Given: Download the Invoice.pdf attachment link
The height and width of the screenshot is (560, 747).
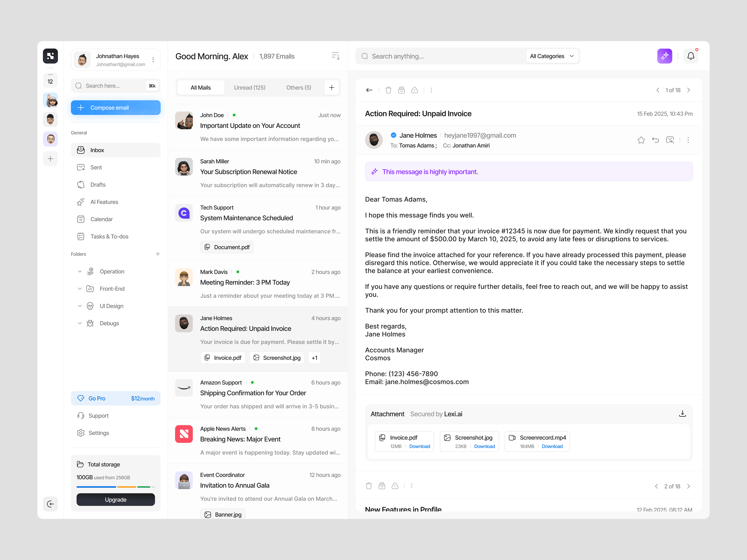Looking at the screenshot, I should 419,446.
